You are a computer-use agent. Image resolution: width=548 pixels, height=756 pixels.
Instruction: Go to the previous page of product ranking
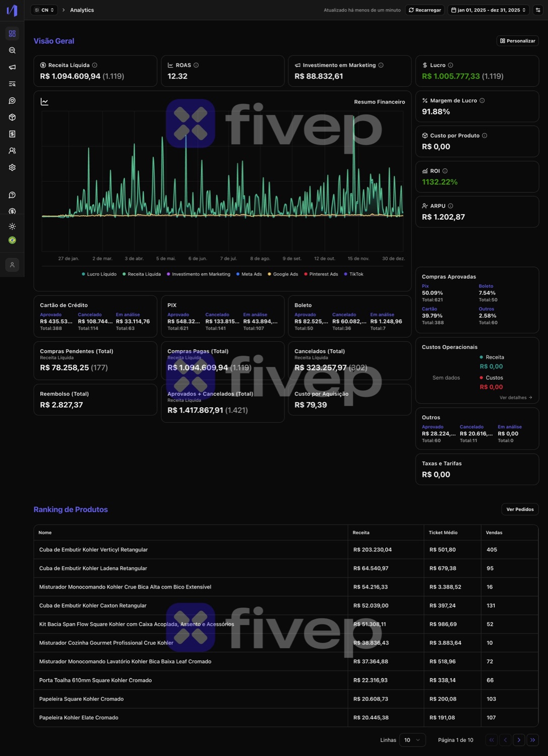(505, 740)
